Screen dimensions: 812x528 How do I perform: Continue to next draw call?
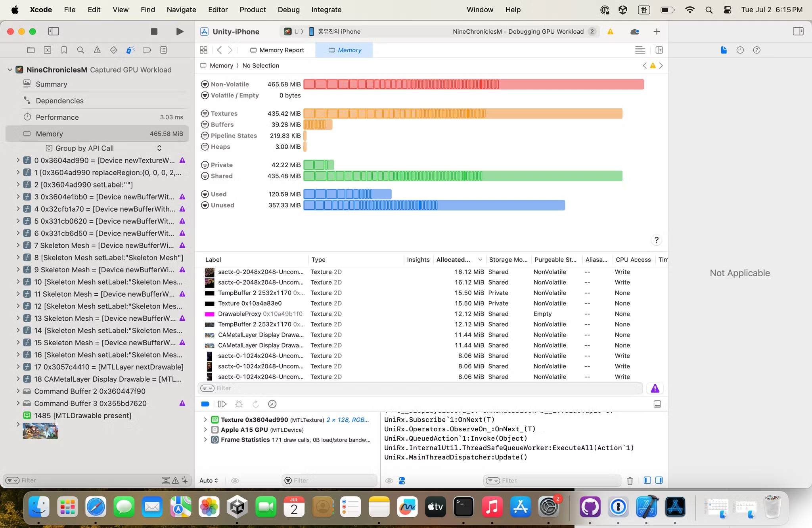click(x=222, y=404)
